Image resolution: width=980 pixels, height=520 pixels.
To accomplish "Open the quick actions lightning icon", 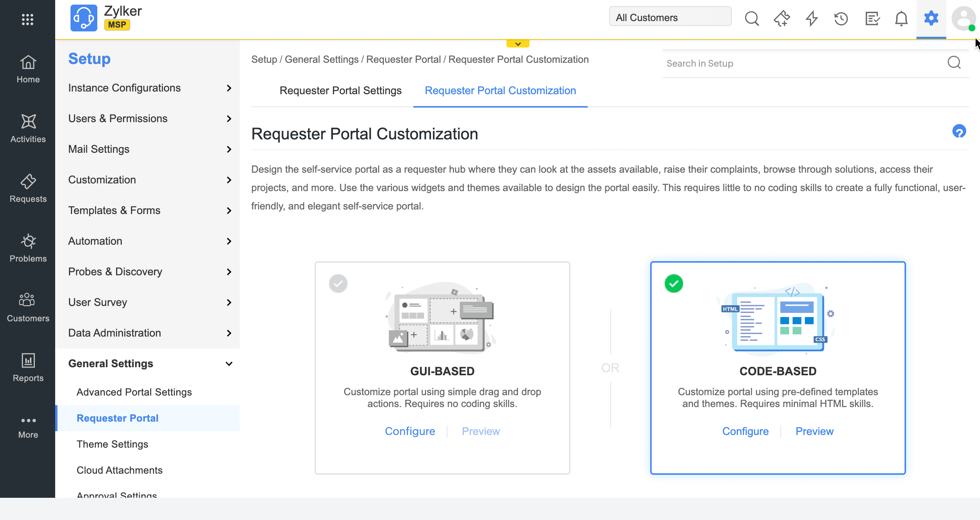I will coord(811,18).
